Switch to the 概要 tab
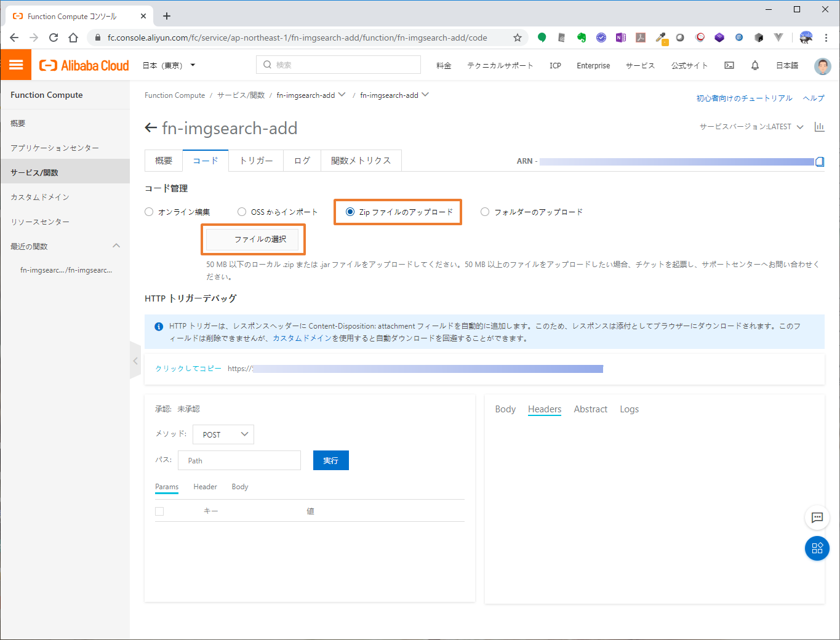The height and width of the screenshot is (640, 840). coord(164,161)
